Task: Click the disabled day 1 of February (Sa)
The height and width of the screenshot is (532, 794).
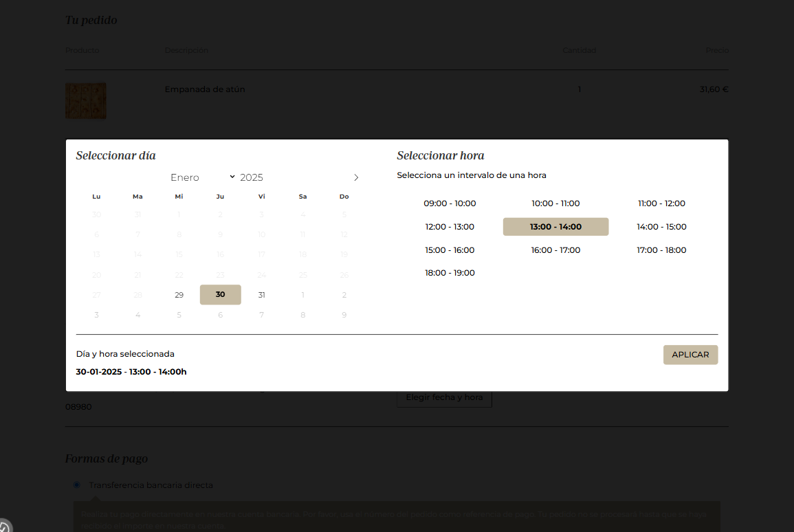Action: 302,295
